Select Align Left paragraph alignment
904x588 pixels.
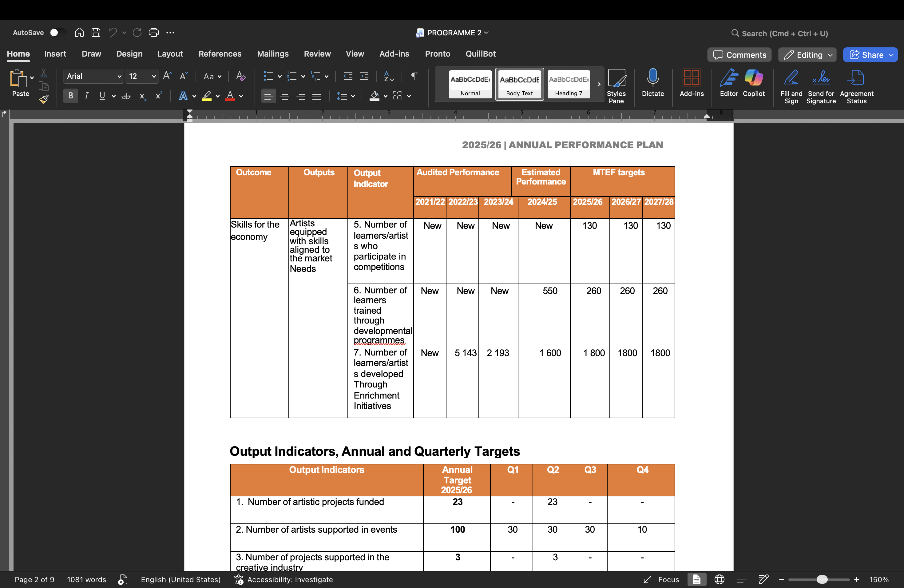(x=268, y=96)
